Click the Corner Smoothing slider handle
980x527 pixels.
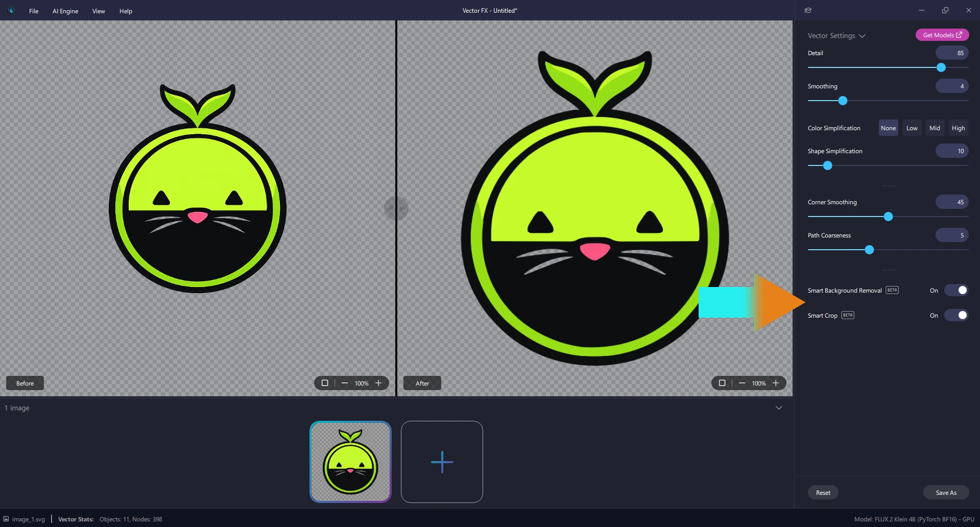[888, 217]
